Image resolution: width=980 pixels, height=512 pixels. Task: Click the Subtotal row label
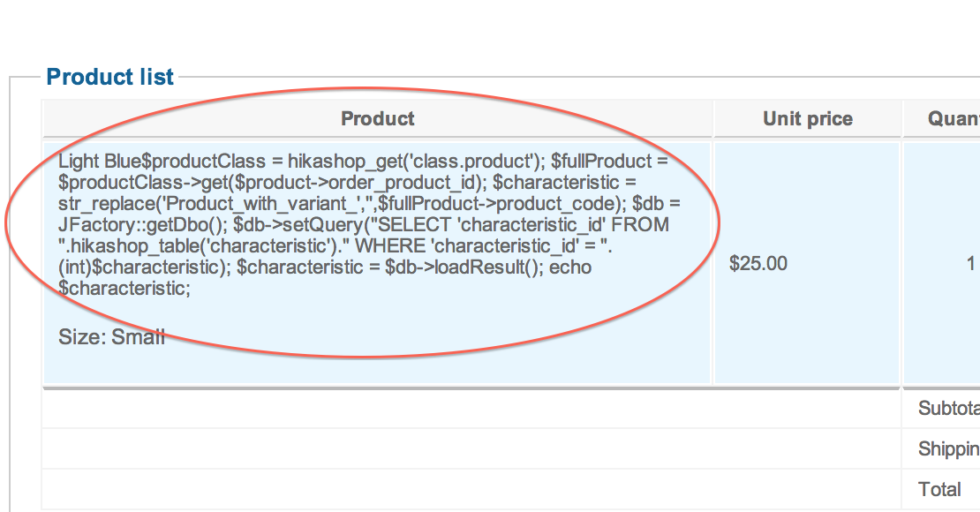click(x=948, y=409)
